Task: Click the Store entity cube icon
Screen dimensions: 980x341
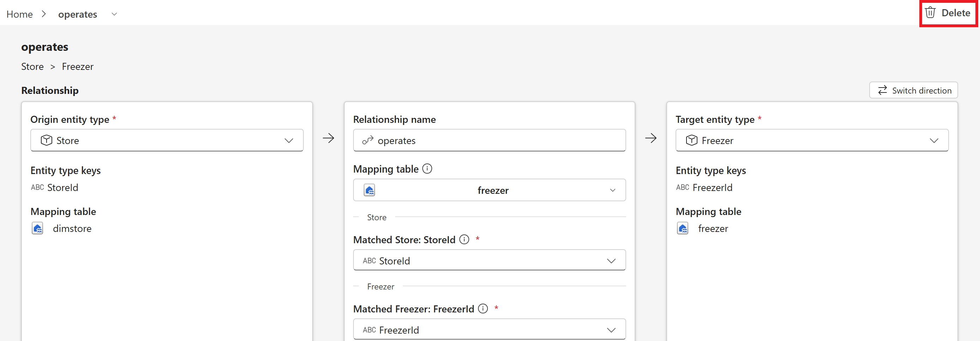Action: click(x=47, y=140)
